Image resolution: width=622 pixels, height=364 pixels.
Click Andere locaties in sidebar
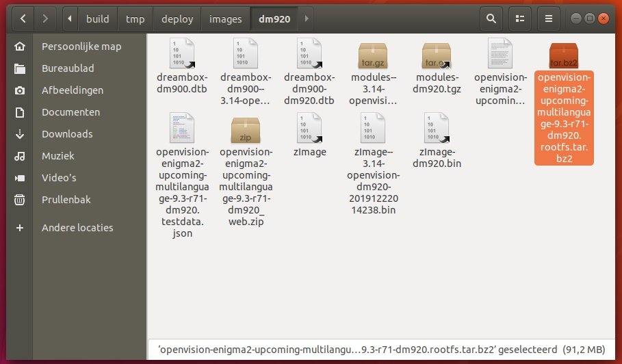(77, 228)
